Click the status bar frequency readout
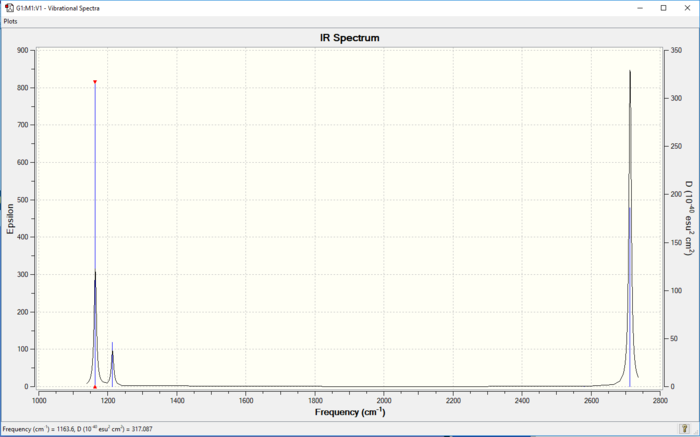700x437 pixels. tap(77, 429)
